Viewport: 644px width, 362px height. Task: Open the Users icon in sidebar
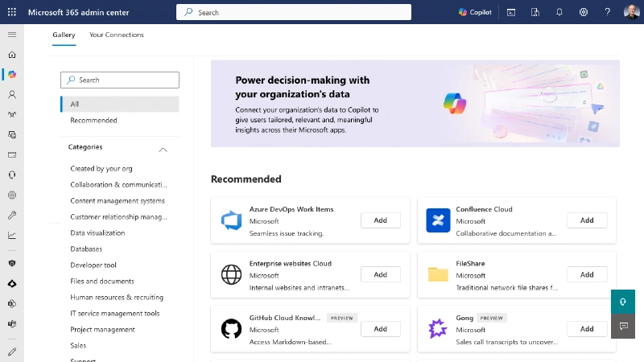click(12, 94)
